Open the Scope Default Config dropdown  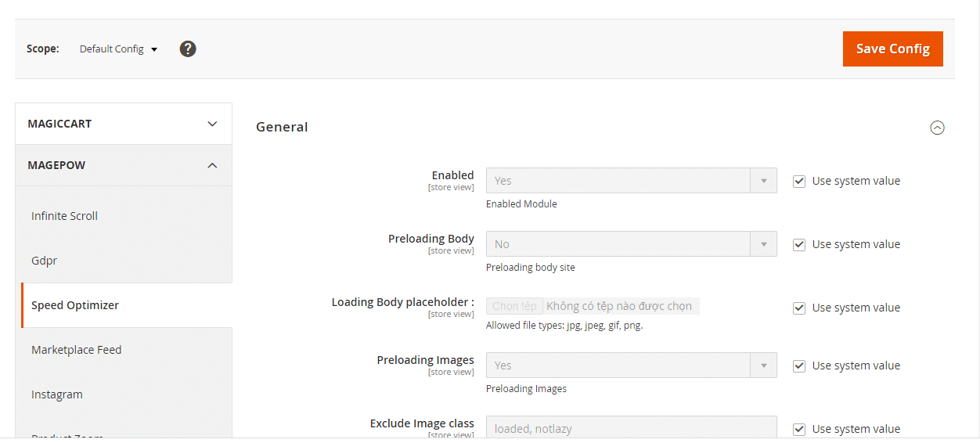tap(119, 49)
